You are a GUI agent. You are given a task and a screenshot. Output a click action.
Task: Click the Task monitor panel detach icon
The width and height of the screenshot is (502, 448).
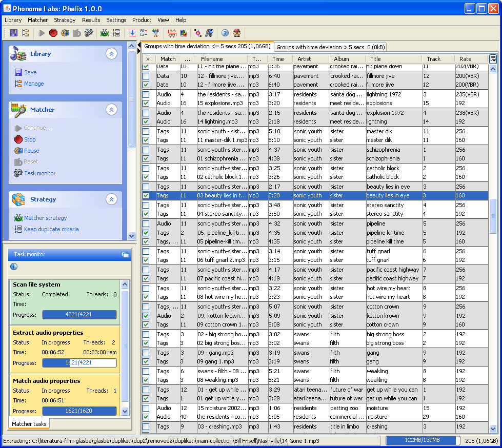tap(125, 255)
